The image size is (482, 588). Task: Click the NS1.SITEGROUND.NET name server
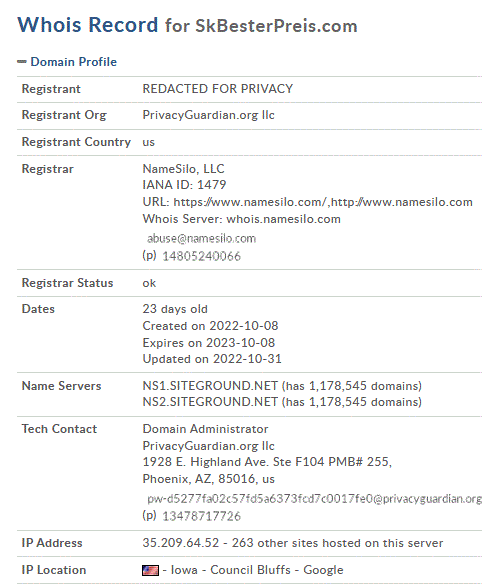pyautogui.click(x=210, y=386)
